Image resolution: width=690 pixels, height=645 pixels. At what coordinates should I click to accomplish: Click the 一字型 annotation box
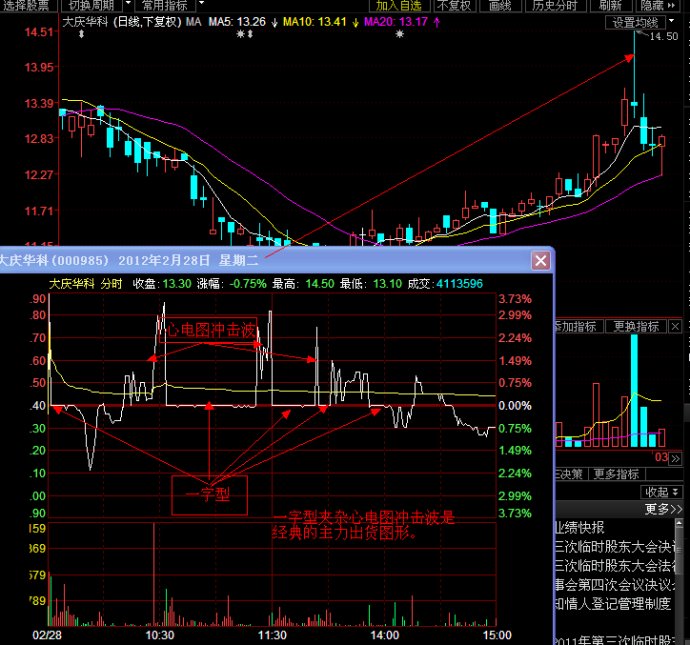pyautogui.click(x=208, y=495)
